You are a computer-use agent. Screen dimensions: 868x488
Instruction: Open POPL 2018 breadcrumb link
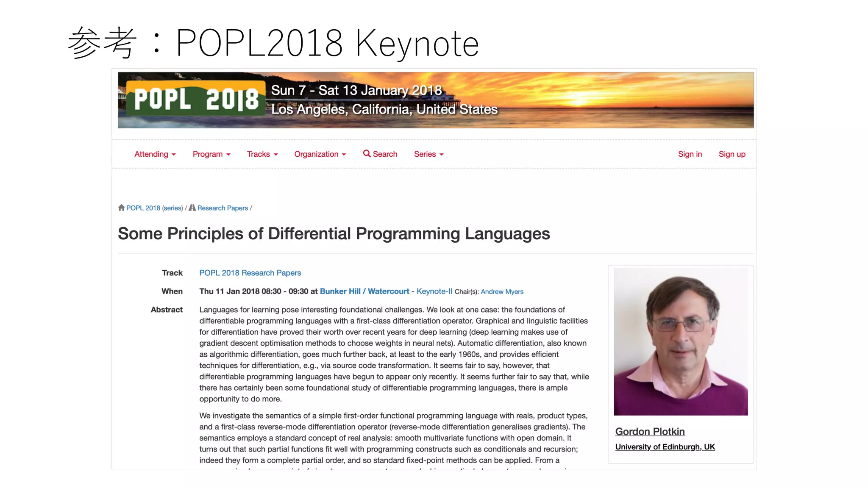tap(143, 208)
